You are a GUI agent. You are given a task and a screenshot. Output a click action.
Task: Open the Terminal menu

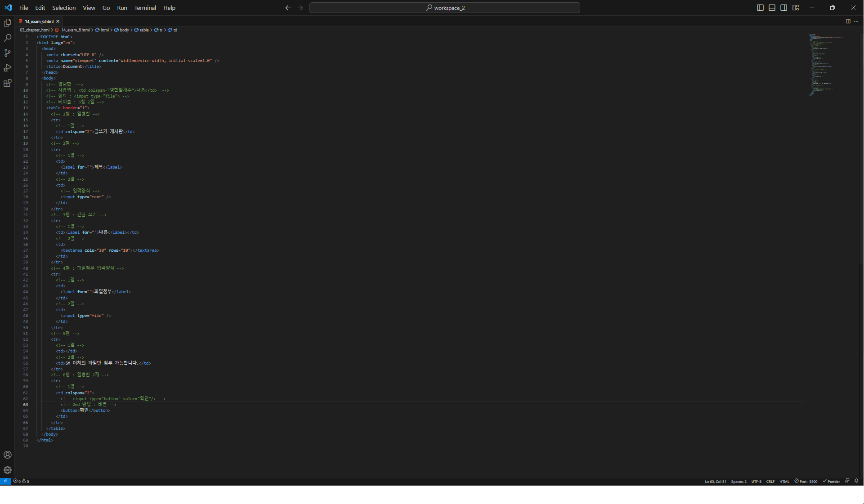coord(145,8)
